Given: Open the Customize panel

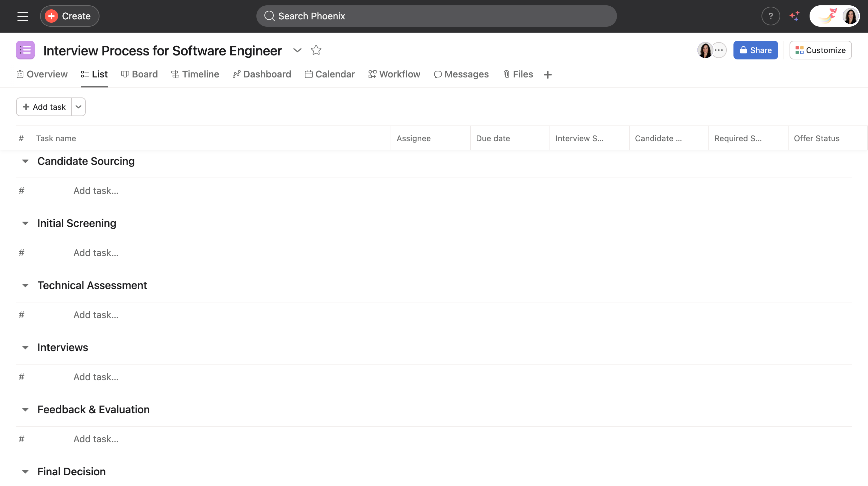Looking at the screenshot, I should [821, 50].
